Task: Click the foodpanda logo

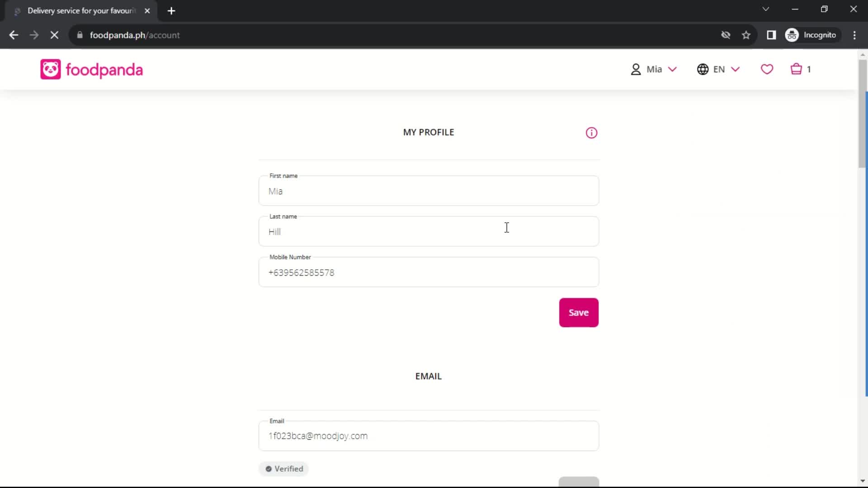Action: tap(91, 70)
